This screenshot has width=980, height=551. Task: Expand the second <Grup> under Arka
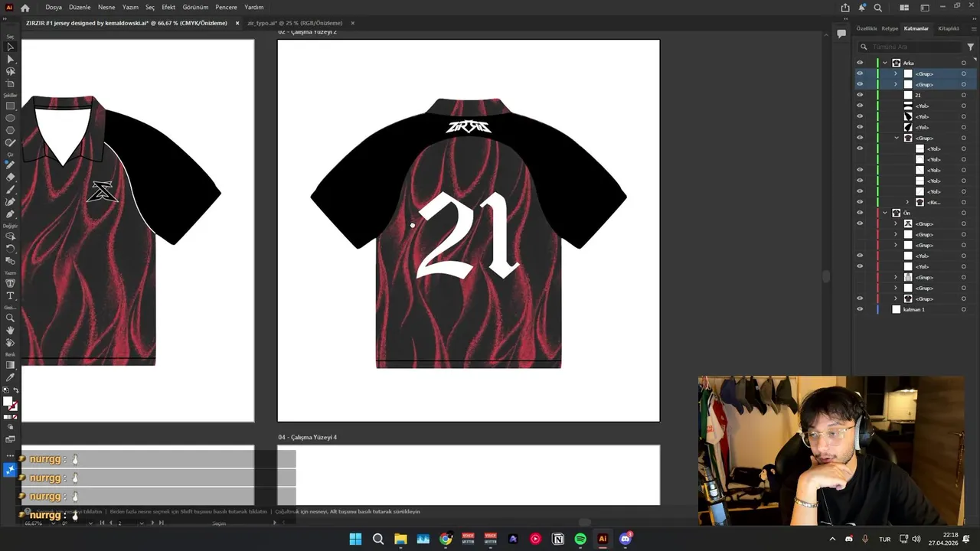[896, 84]
